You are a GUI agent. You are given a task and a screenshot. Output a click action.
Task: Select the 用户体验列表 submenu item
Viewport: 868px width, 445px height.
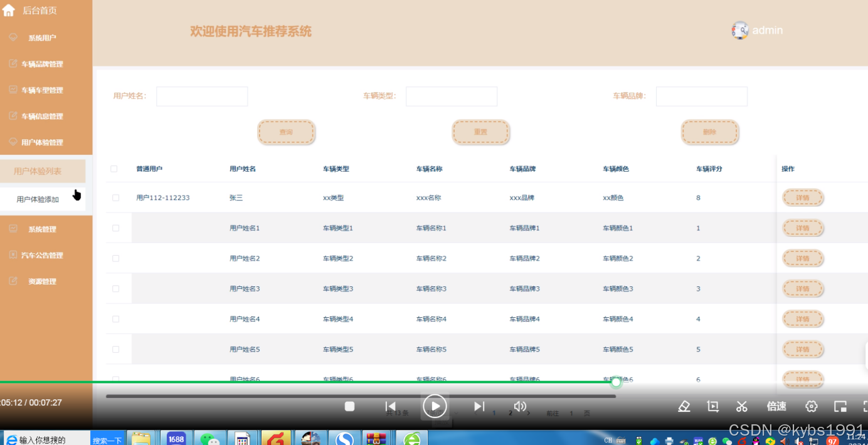pos(43,171)
